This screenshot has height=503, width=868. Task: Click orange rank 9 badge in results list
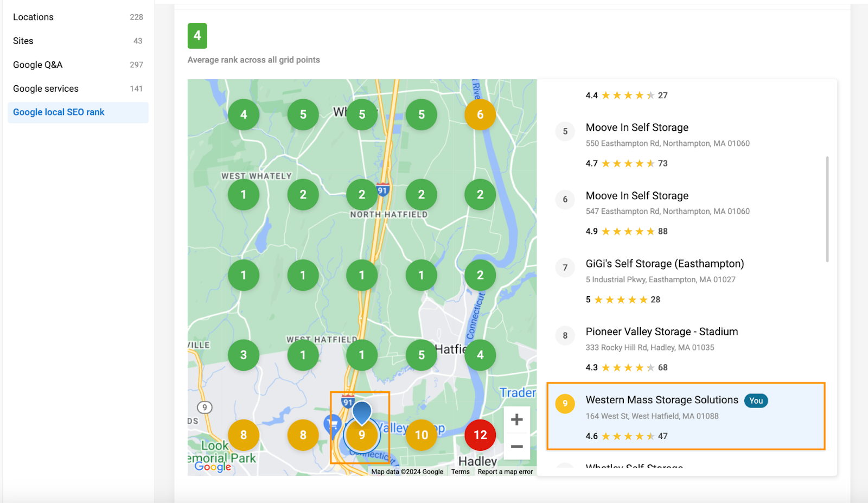click(565, 404)
